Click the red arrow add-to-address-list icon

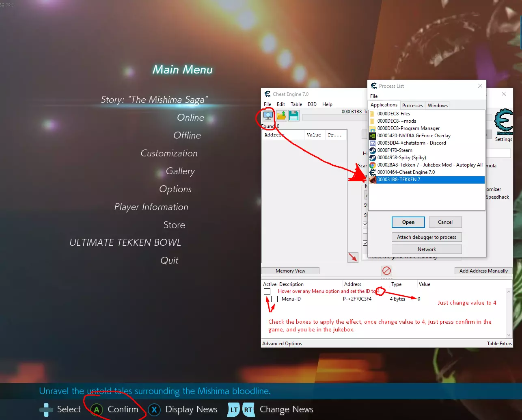(353, 257)
